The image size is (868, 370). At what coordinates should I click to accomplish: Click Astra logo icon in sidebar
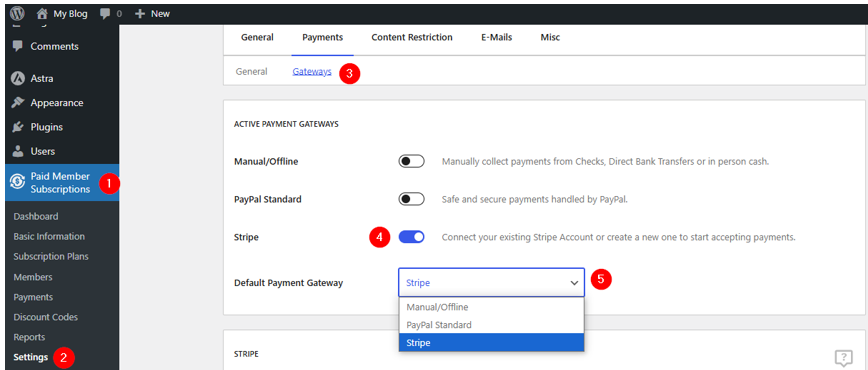(x=18, y=79)
